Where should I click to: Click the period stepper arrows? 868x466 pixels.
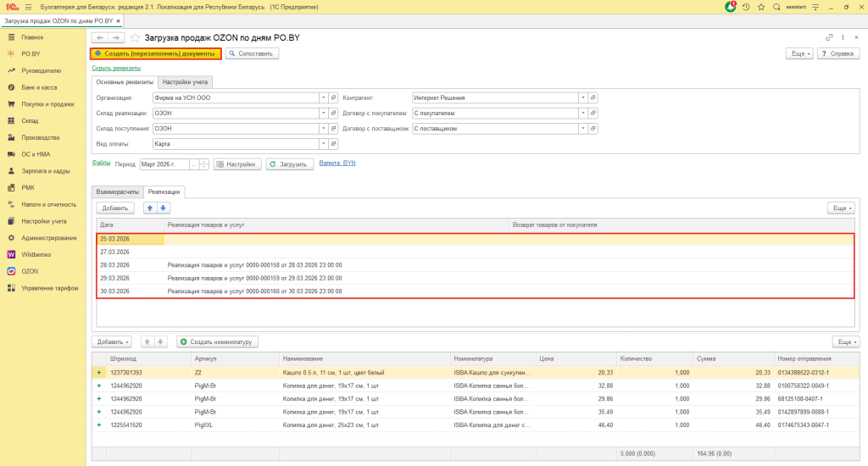[x=203, y=164]
